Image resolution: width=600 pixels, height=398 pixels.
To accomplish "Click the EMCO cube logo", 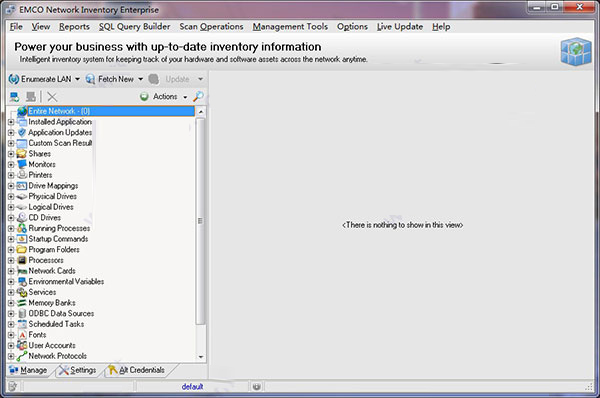I will tap(576, 52).
